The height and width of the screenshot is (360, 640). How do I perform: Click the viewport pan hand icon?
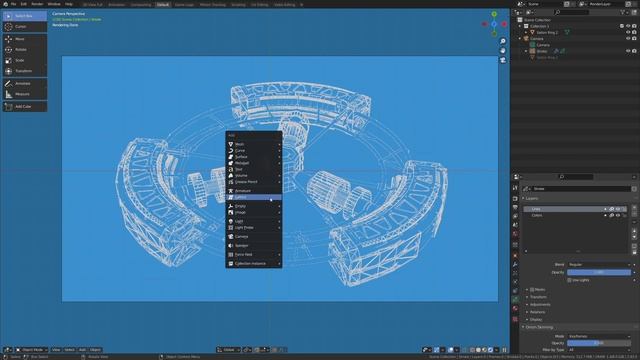pyautogui.click(x=503, y=51)
